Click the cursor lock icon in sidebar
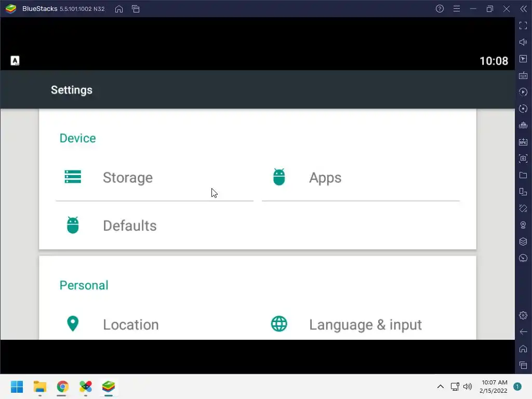This screenshot has height=399, width=532. click(x=523, y=59)
